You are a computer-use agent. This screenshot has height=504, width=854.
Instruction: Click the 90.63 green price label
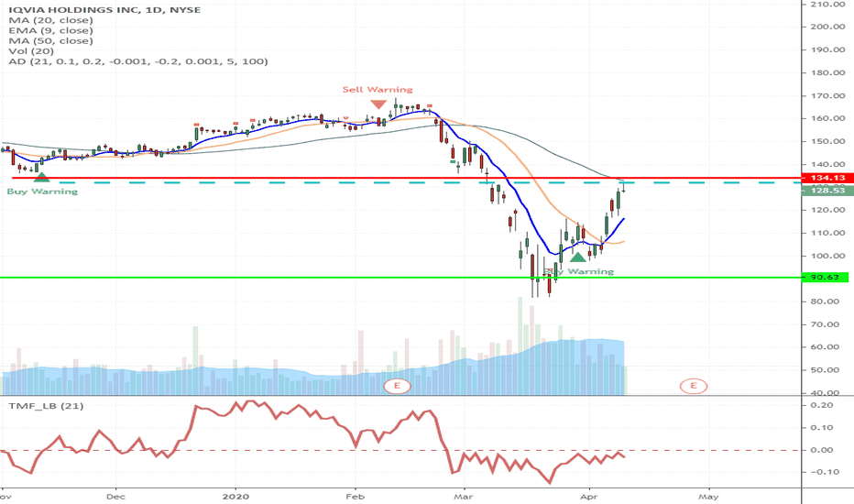pyautogui.click(x=825, y=278)
